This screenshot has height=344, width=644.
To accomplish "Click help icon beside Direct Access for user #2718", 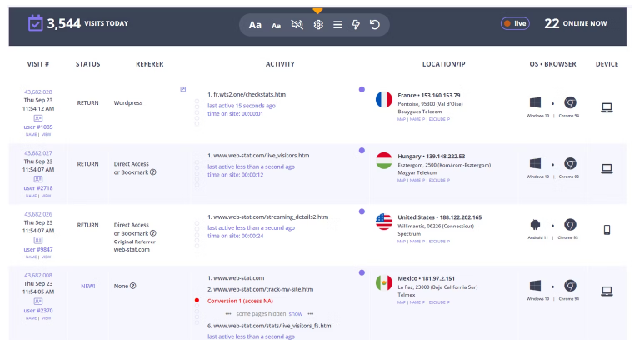I will 152,172.
